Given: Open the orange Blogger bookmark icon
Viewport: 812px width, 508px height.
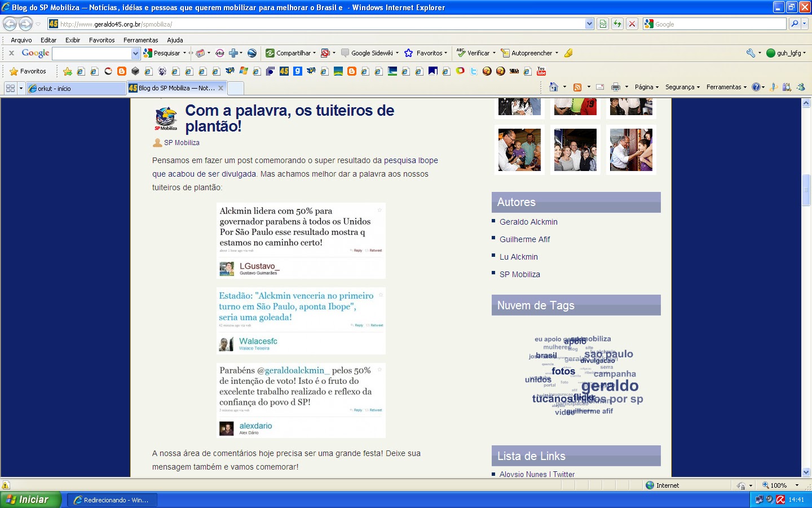Looking at the screenshot, I should [x=122, y=71].
